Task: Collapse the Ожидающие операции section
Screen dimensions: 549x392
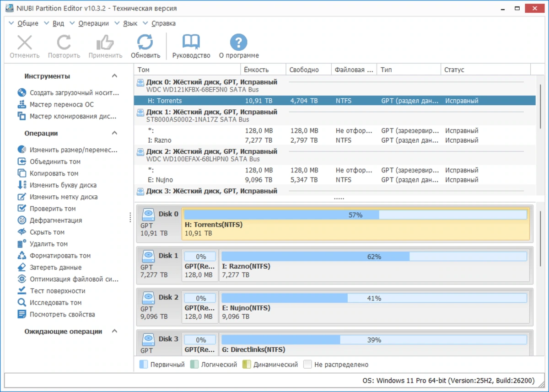Action: pos(114,331)
